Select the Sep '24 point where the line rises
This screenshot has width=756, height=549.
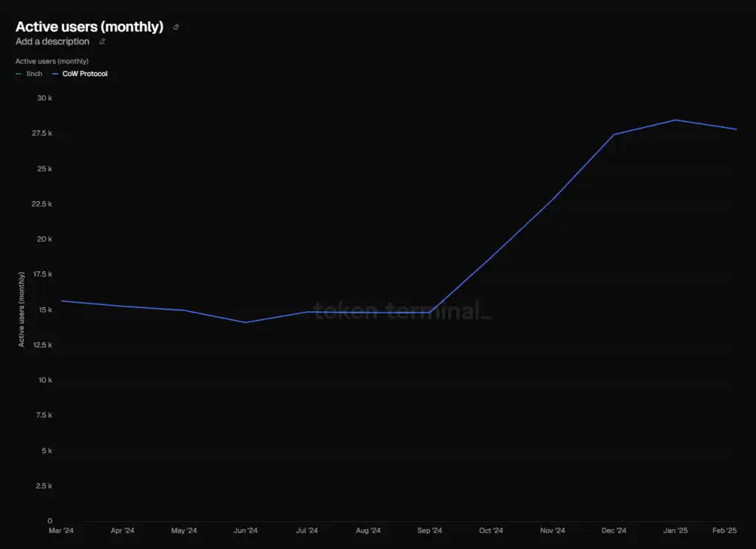click(430, 313)
